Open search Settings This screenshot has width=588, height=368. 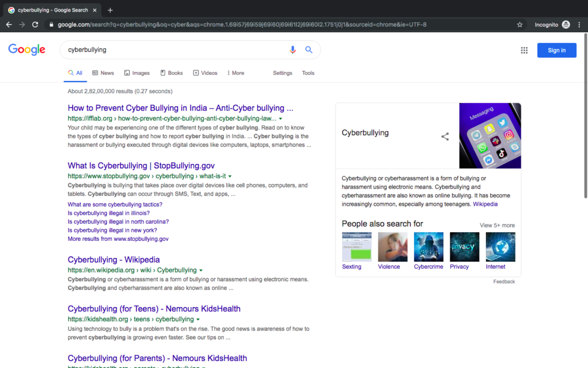click(x=283, y=73)
